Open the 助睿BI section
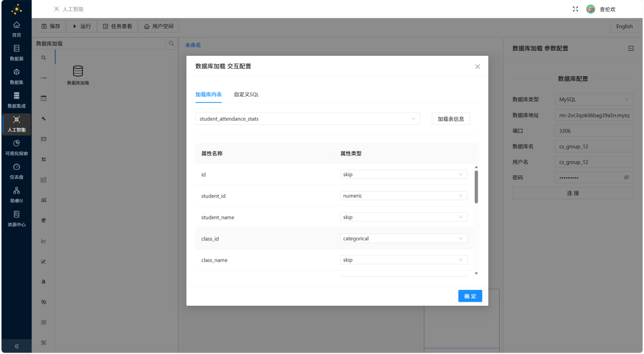This screenshot has height=354, width=644. (x=16, y=195)
